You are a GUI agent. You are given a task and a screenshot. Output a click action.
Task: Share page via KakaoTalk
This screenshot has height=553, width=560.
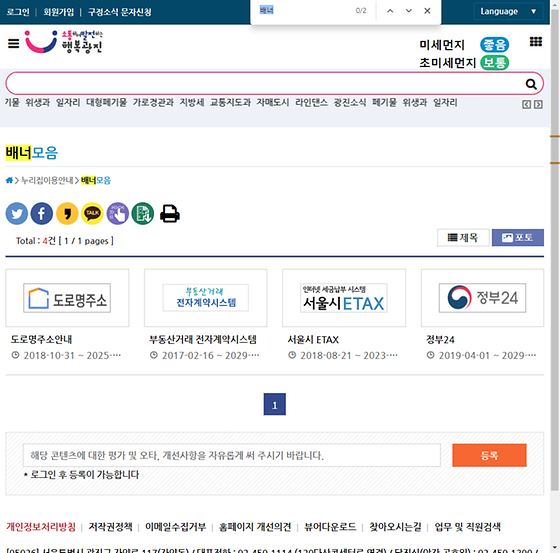pos(92,214)
